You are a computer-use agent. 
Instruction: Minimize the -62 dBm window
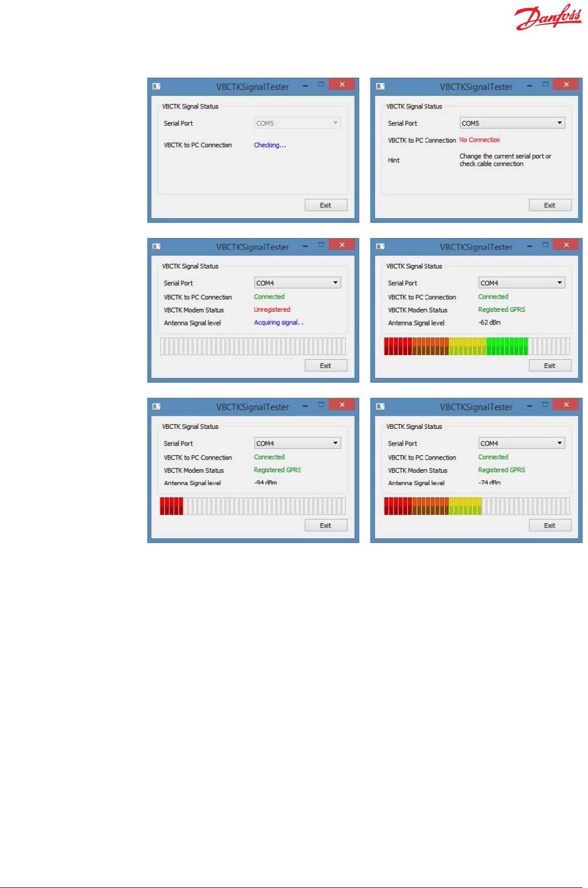tap(529, 246)
